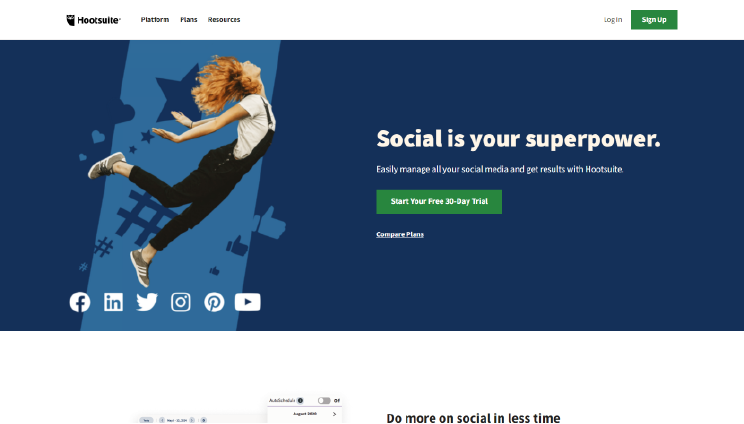Open the Facebook icon link
Viewport: 744px width, 424px height.
pos(80,302)
